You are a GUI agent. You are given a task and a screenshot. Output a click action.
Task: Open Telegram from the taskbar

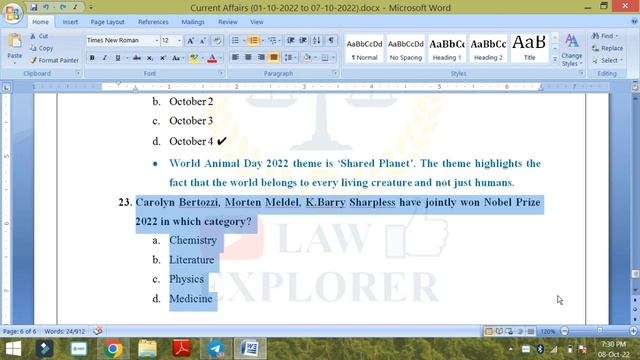pos(216,349)
